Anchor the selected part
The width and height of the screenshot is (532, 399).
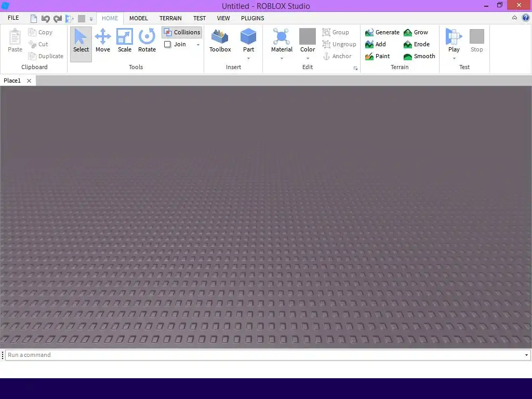click(337, 56)
